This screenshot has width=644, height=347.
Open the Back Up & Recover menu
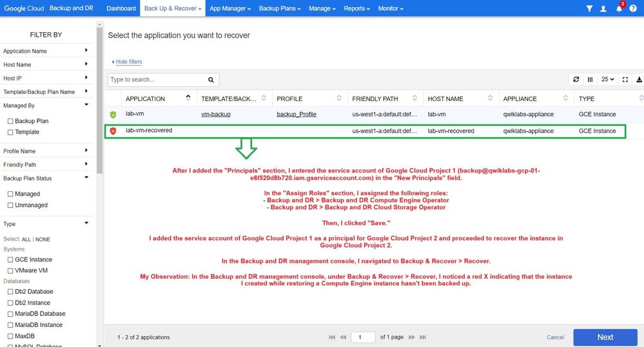pyautogui.click(x=173, y=8)
